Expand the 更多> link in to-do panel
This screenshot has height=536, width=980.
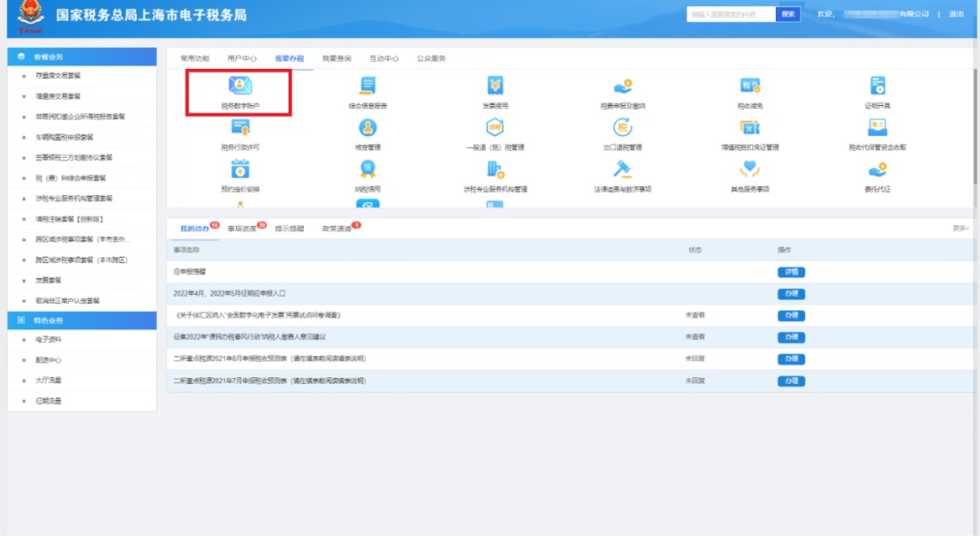click(x=960, y=229)
